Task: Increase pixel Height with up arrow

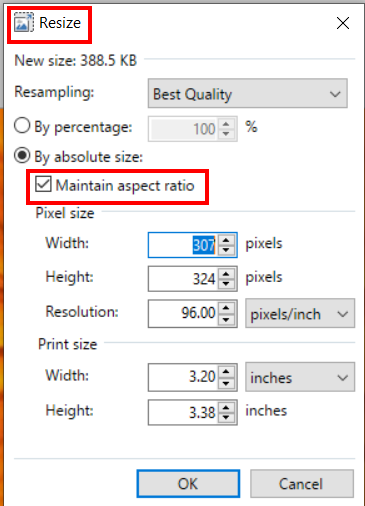Action: [x=226, y=274]
